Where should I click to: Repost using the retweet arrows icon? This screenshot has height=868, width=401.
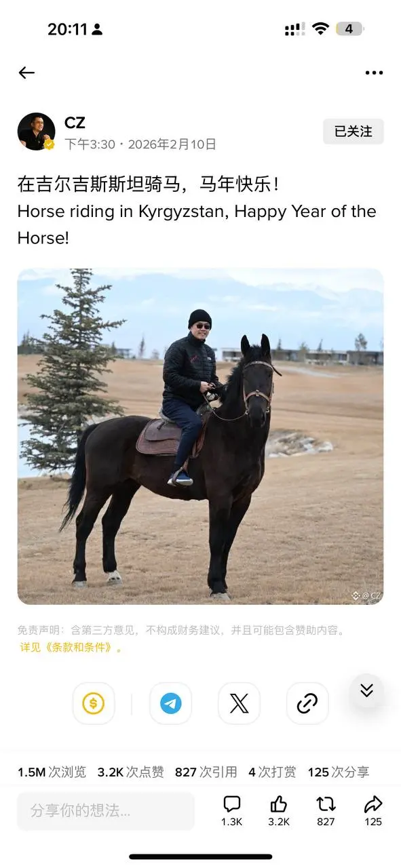(x=326, y=805)
